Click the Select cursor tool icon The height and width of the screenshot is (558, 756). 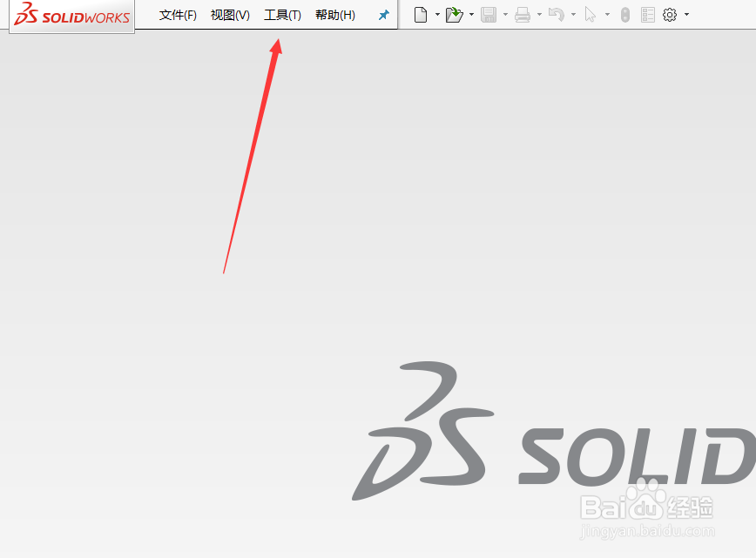click(x=591, y=15)
